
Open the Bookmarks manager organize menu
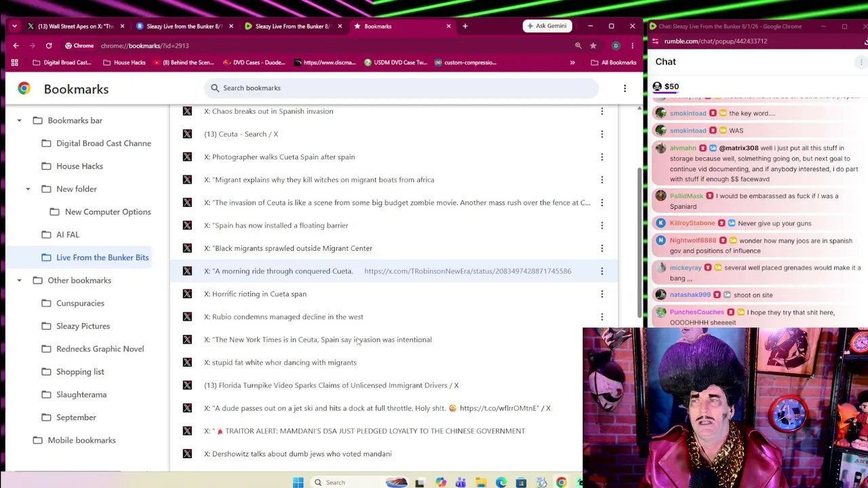[x=625, y=88]
